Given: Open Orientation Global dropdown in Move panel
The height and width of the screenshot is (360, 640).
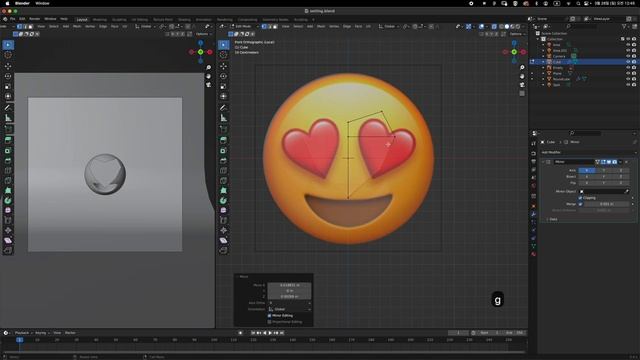Looking at the screenshot, I should [289, 309].
